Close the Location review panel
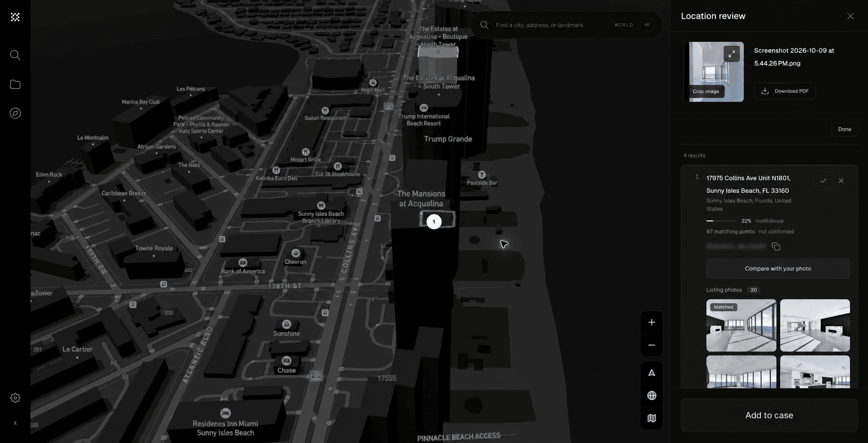Image resolution: width=868 pixels, height=443 pixels. pos(850,16)
